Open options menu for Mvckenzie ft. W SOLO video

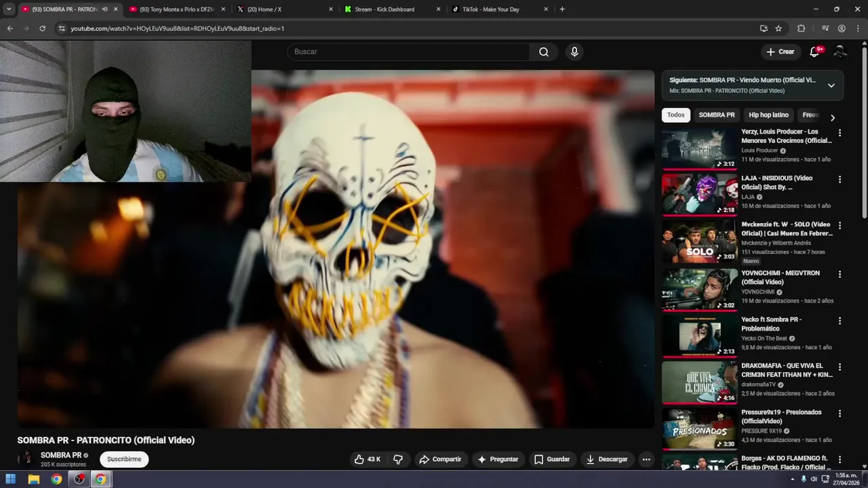pyautogui.click(x=840, y=226)
